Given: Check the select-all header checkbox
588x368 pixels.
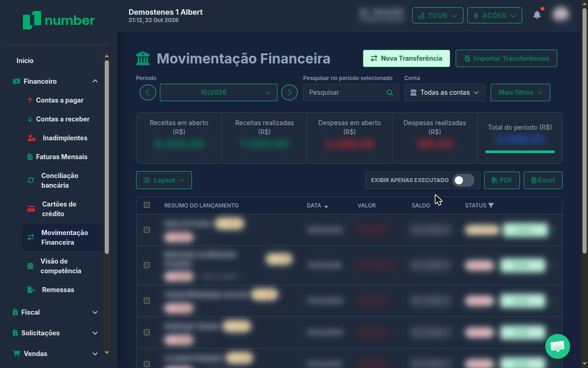Looking at the screenshot, I should click(x=147, y=205).
